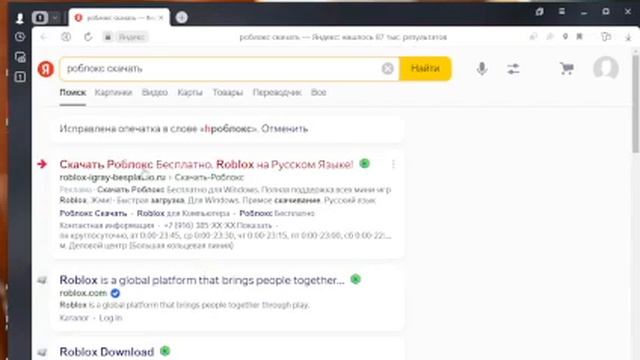This screenshot has height=360, width=640.
Task: Open the browser hamburger menu
Action: [x=562, y=12]
